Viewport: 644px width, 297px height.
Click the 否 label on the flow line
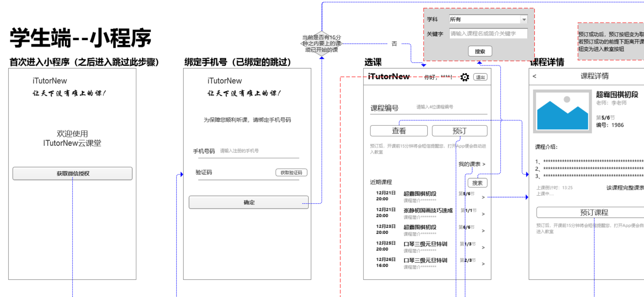click(394, 44)
